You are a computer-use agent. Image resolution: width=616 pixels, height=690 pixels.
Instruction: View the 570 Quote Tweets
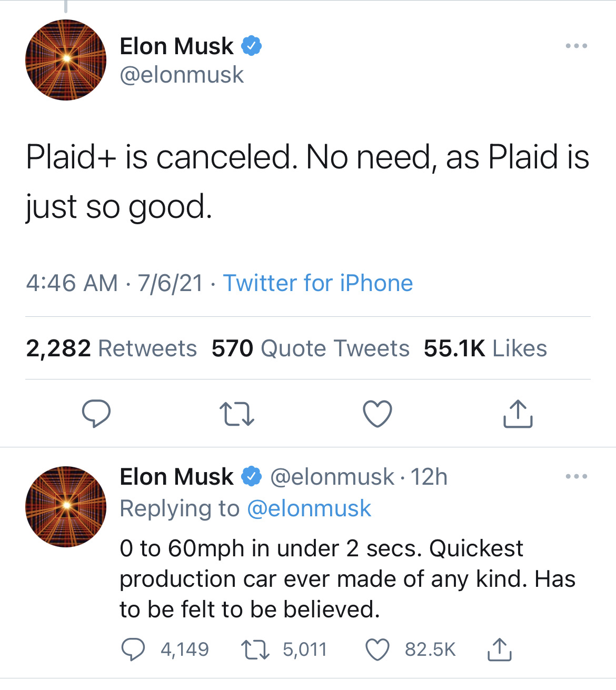pyautogui.click(x=310, y=348)
